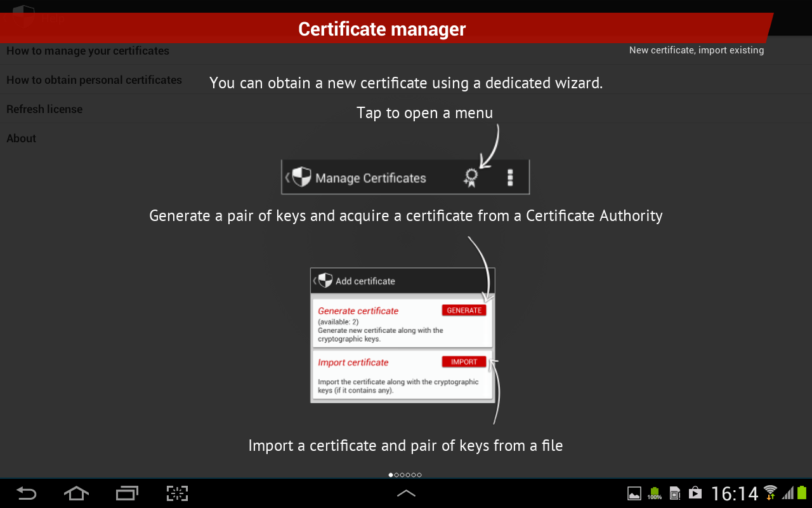The width and height of the screenshot is (812, 508).
Task: Tap the Android Back navigation icon
Action: 27,493
